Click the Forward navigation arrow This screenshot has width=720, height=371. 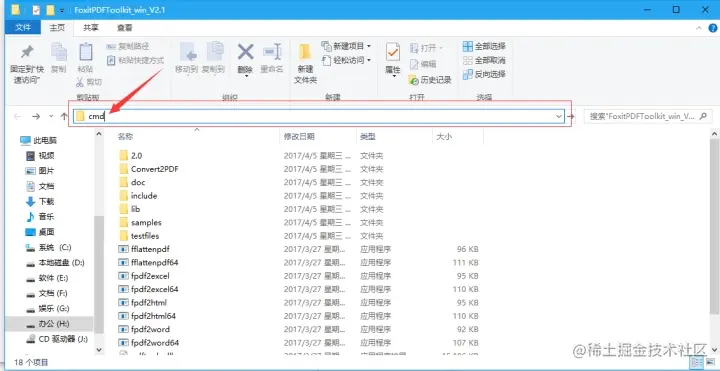point(36,117)
